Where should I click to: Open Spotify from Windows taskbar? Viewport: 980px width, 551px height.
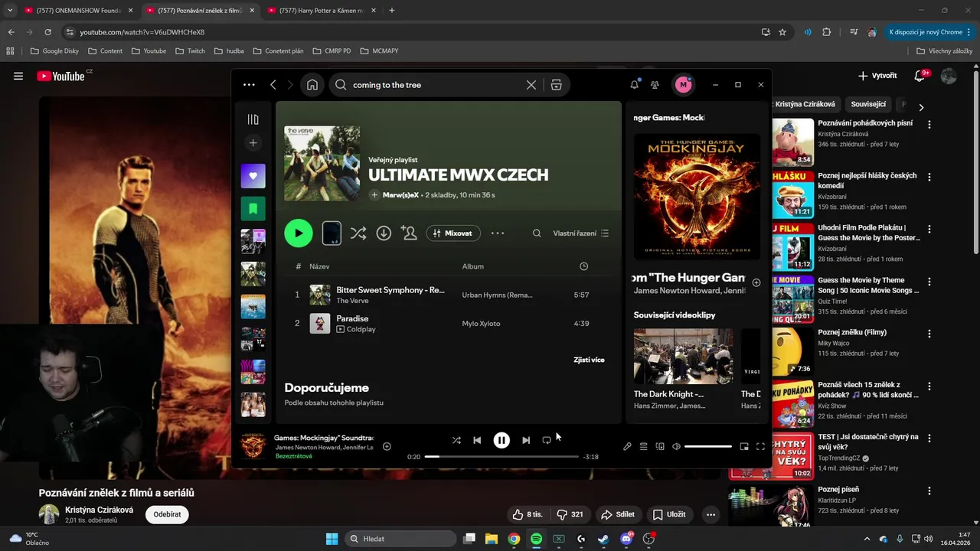536,539
